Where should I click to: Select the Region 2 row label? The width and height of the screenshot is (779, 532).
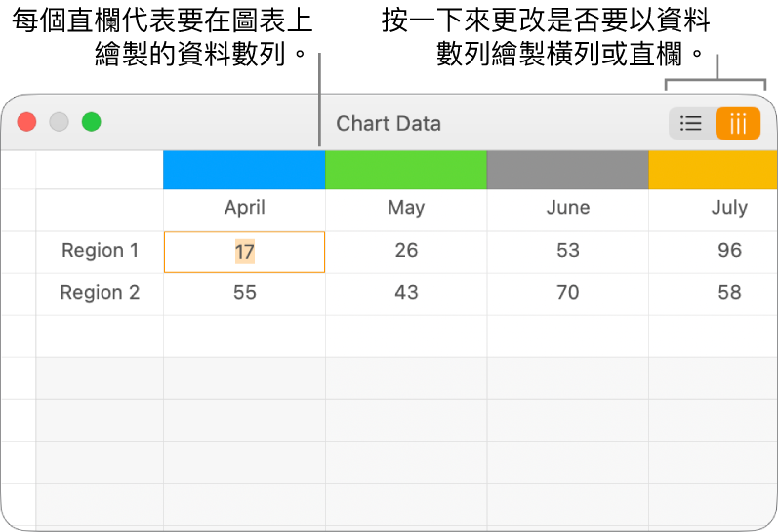(100, 293)
